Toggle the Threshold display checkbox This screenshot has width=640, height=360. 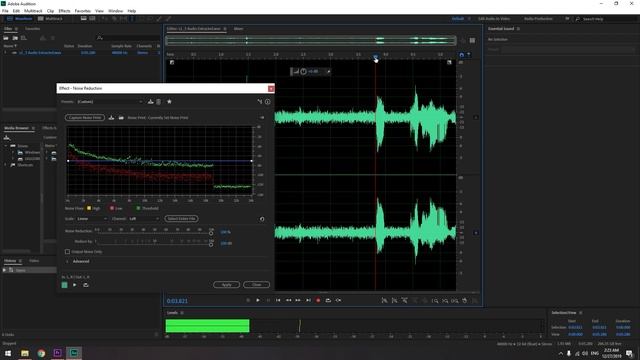tap(138, 208)
